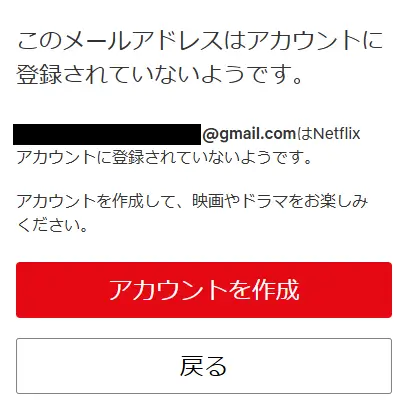Click は between gmail.com and Netflix
The width and height of the screenshot is (409, 412).
tap(304, 134)
